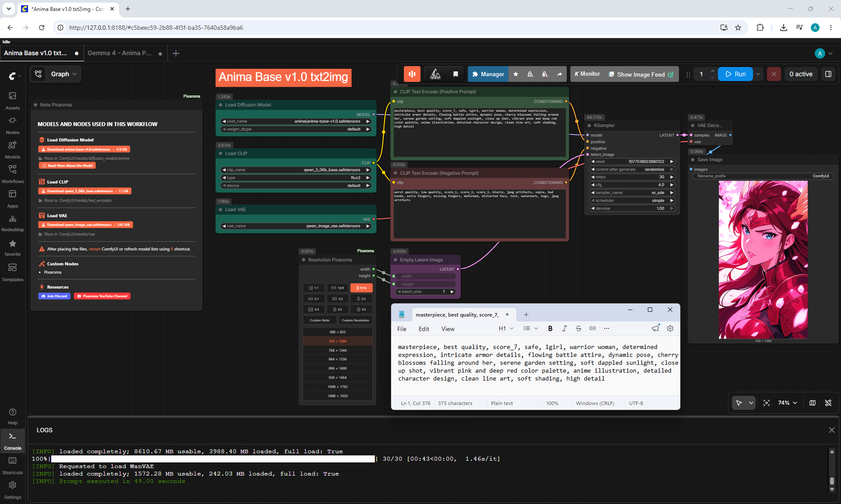Open the Models sidebar panel
Screen dimensions: 841x504
coord(12,150)
